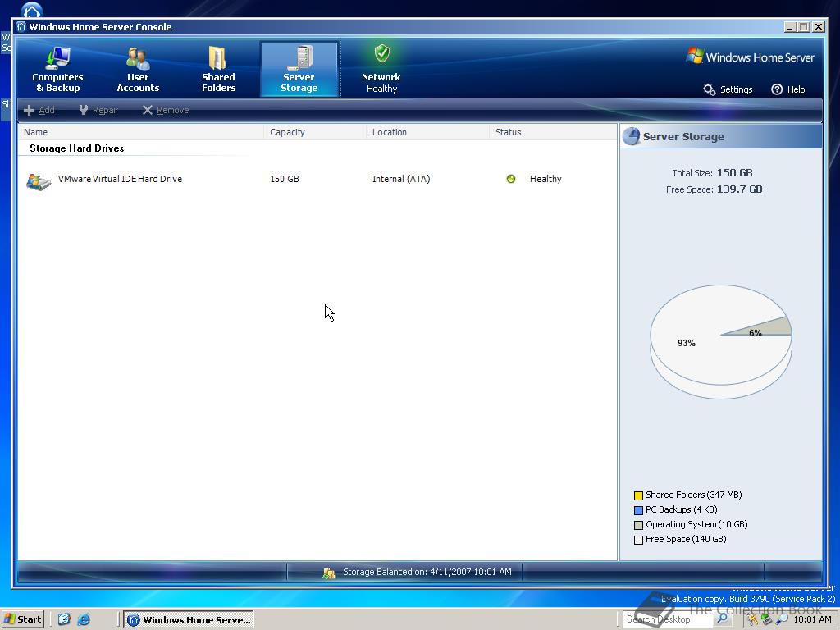Click the Shared Folders (347 MB) legend label

click(x=694, y=495)
